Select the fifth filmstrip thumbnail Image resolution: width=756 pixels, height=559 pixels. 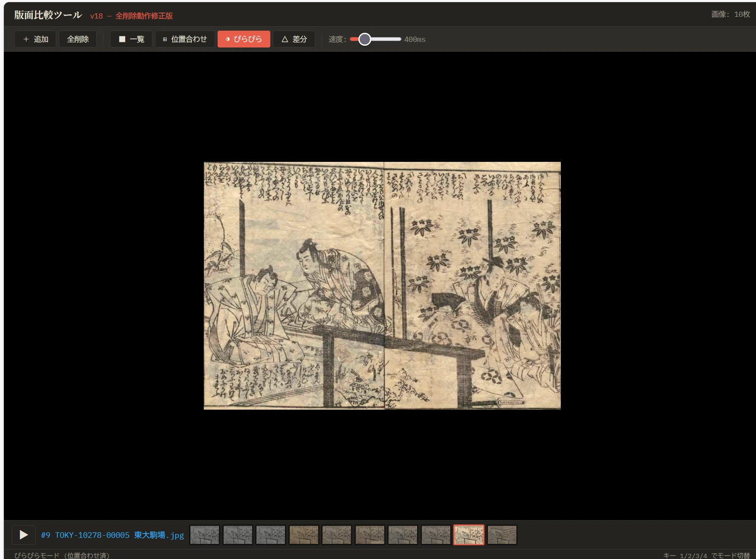tap(337, 535)
